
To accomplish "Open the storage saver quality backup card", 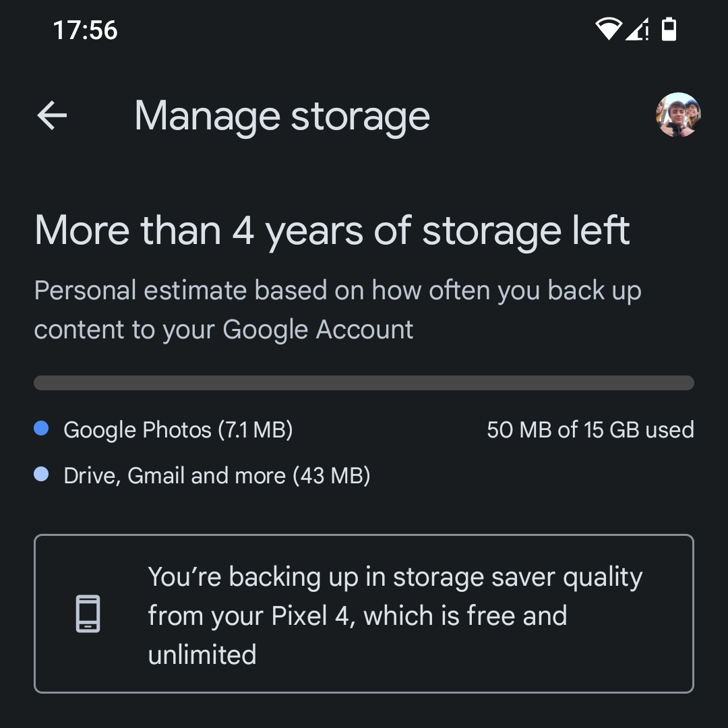I will click(x=364, y=615).
